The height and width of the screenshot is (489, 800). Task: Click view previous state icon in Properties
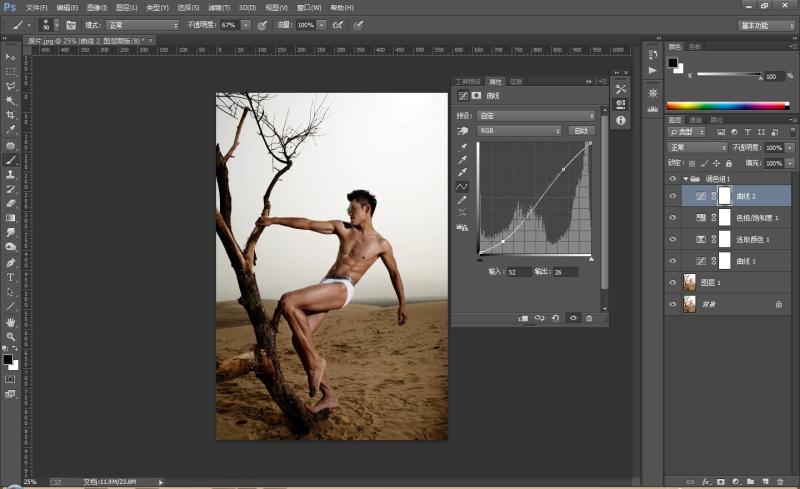[x=539, y=318]
